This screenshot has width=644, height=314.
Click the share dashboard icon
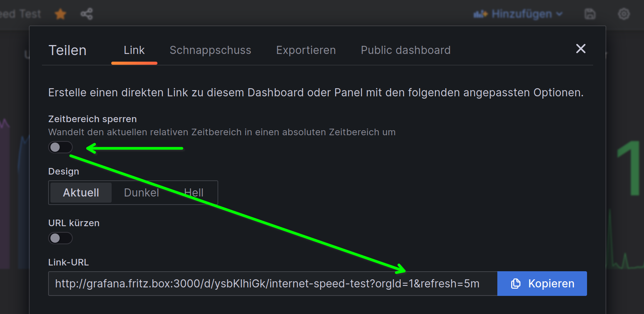[x=87, y=14]
